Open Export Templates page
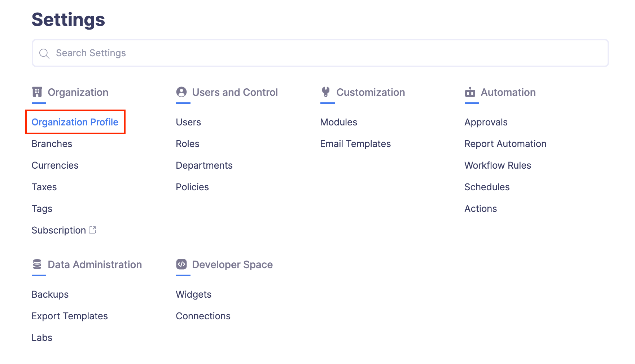The height and width of the screenshot is (364, 635). pos(70,316)
